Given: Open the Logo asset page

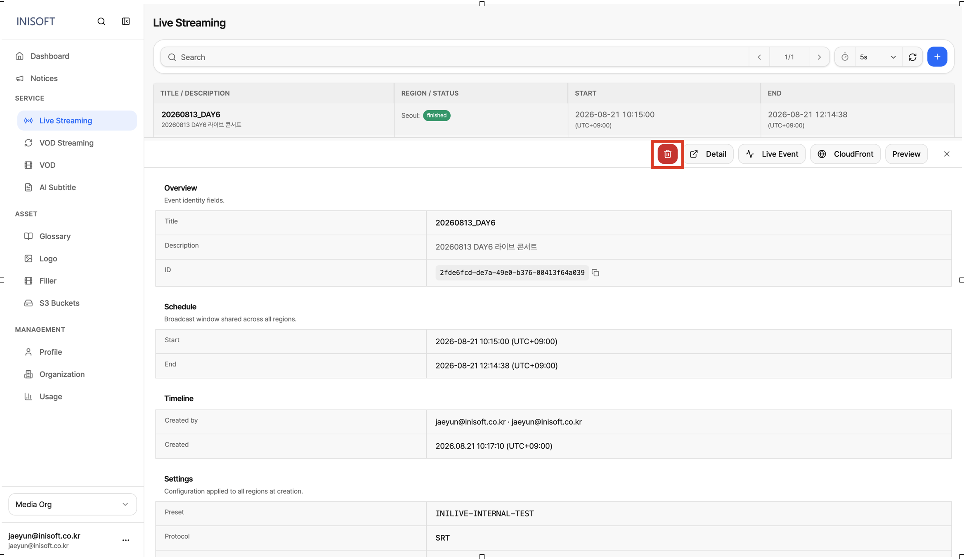Looking at the screenshot, I should (77, 259).
